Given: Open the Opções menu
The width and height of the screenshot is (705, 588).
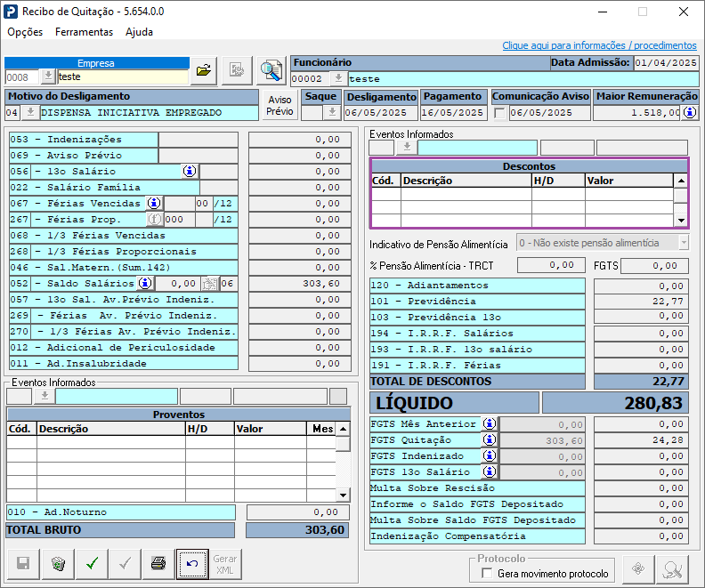Looking at the screenshot, I should tap(25, 32).
